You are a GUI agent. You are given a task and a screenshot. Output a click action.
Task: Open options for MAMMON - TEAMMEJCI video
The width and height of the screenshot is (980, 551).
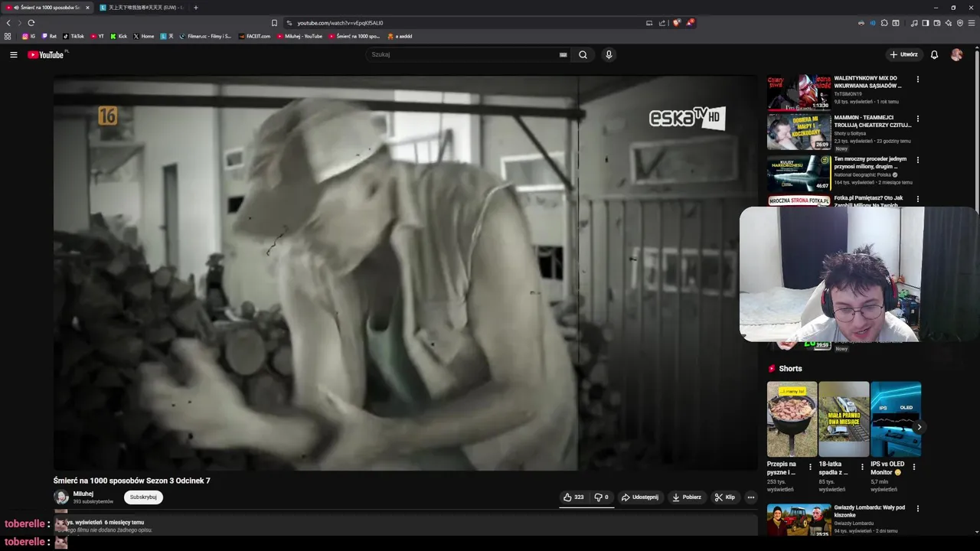[x=917, y=119]
